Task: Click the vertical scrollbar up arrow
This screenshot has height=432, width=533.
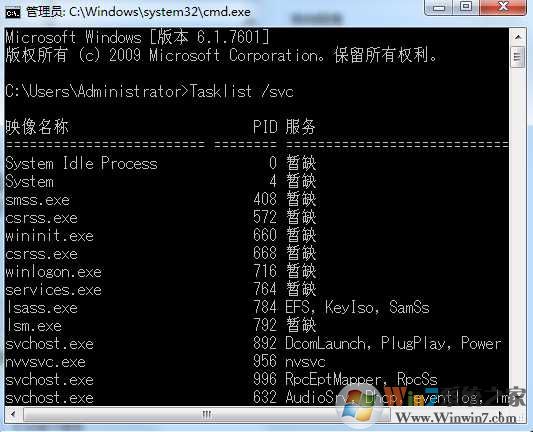Action: (x=518, y=37)
